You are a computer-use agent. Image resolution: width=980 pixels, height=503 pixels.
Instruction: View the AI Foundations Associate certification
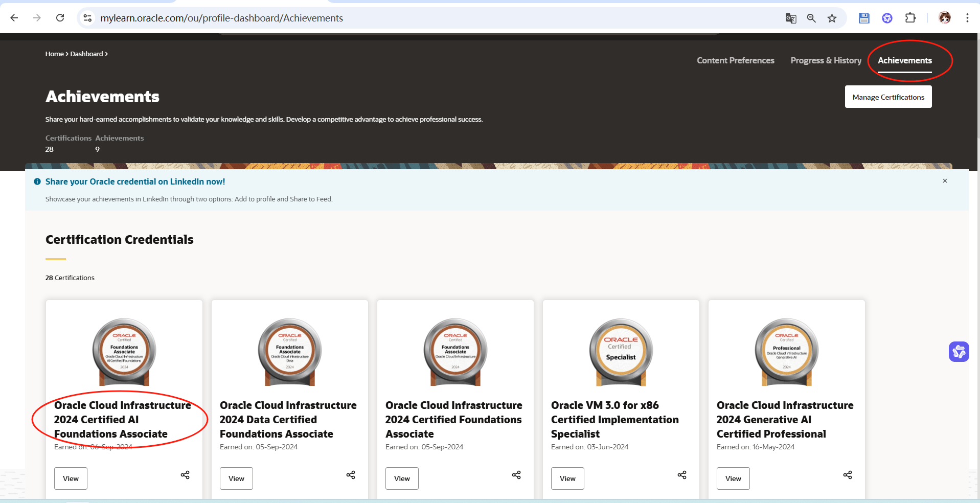pyautogui.click(x=71, y=478)
